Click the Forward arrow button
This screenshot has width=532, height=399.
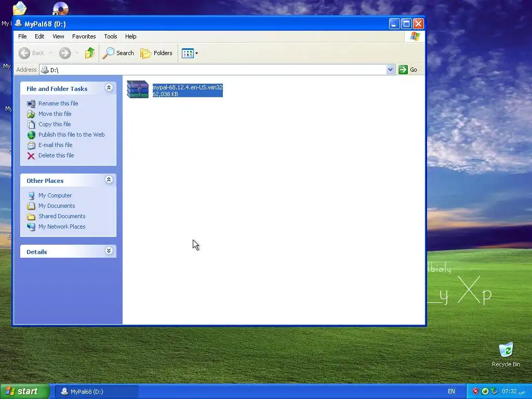coord(65,53)
